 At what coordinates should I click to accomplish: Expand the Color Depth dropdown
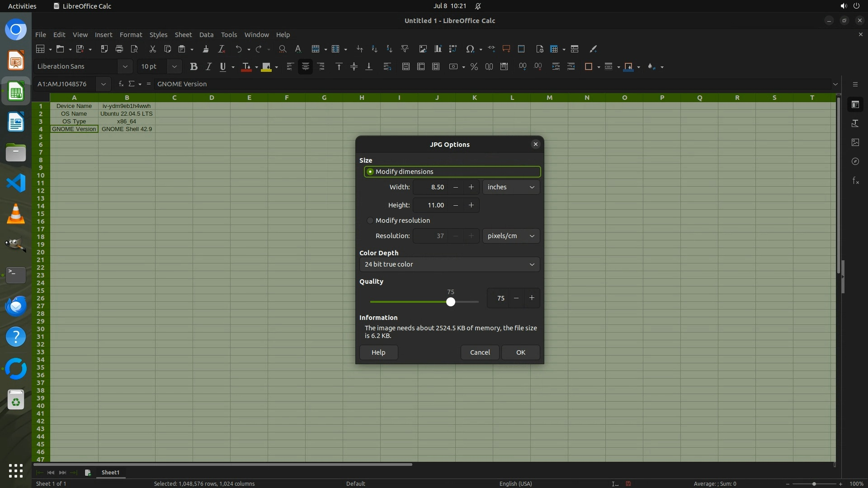pos(449,264)
